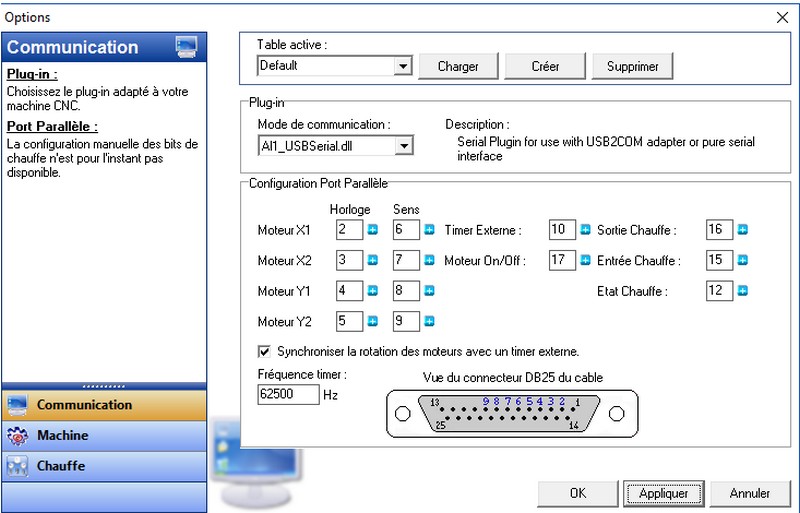
Task: Click the plus icon next to Moteur Y2 Sens
Action: click(x=429, y=322)
